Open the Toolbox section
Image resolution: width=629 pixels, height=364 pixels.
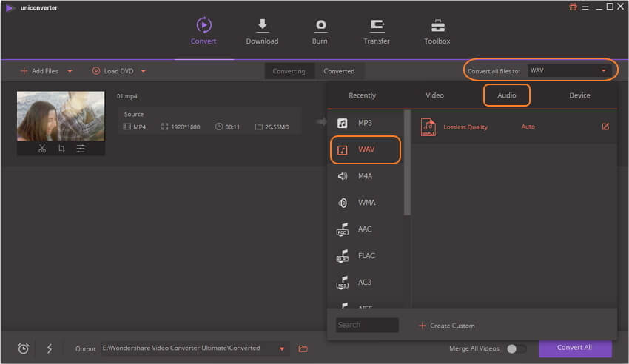coord(437,31)
